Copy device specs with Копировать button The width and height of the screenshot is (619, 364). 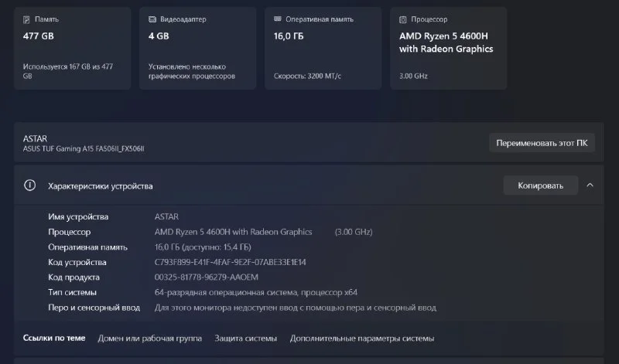(539, 185)
